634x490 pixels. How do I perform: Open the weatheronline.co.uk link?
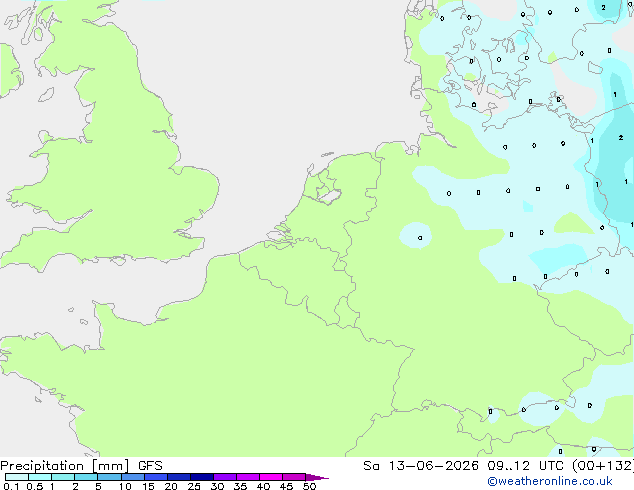pyautogui.click(x=550, y=481)
